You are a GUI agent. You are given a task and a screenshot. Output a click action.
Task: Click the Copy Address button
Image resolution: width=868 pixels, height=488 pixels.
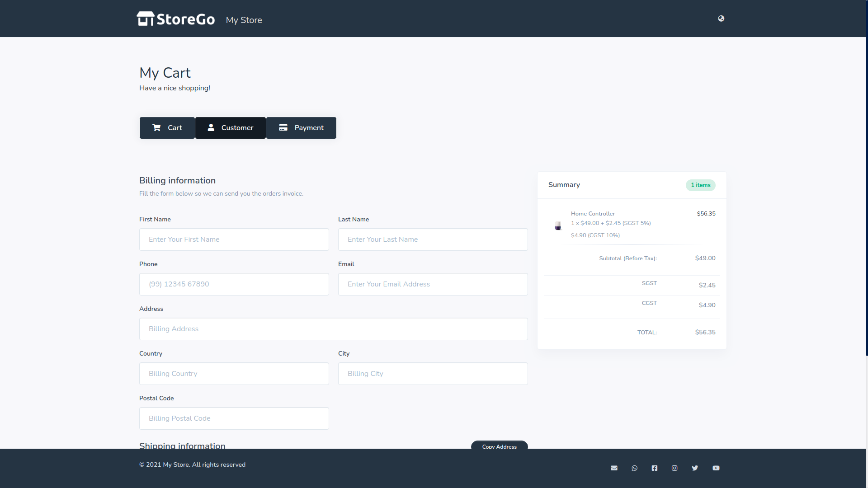coord(500,446)
